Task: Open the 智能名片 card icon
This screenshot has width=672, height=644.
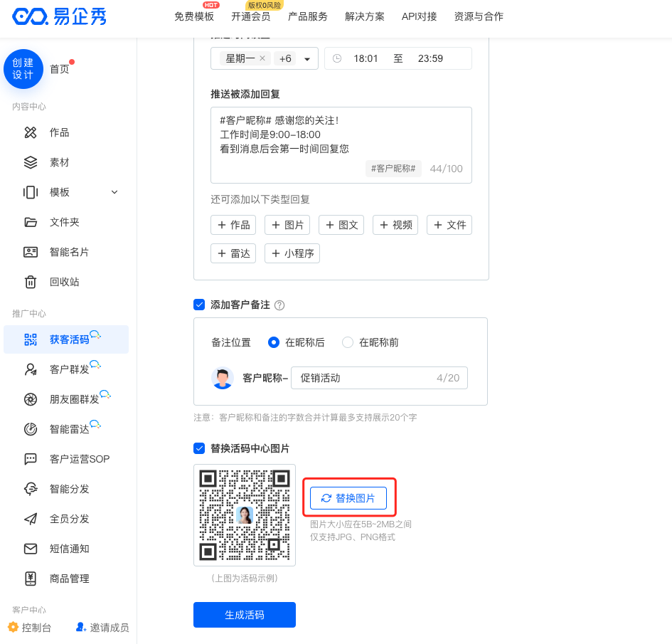Action: (x=31, y=252)
